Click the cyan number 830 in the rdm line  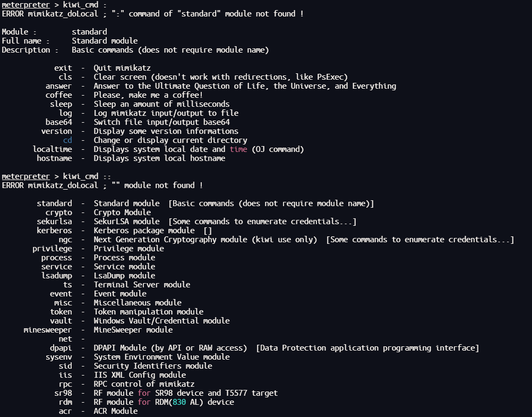181,402
